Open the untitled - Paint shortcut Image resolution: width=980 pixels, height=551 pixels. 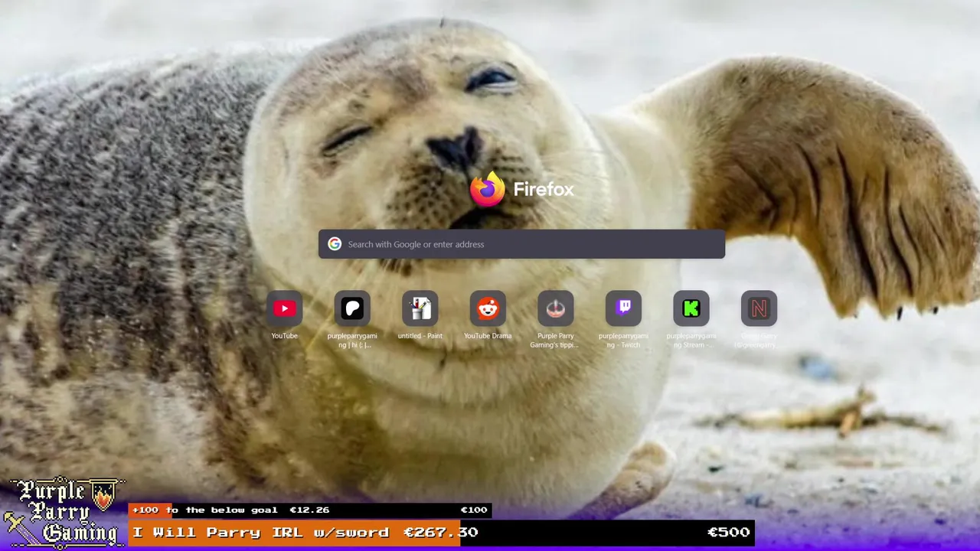420,308
